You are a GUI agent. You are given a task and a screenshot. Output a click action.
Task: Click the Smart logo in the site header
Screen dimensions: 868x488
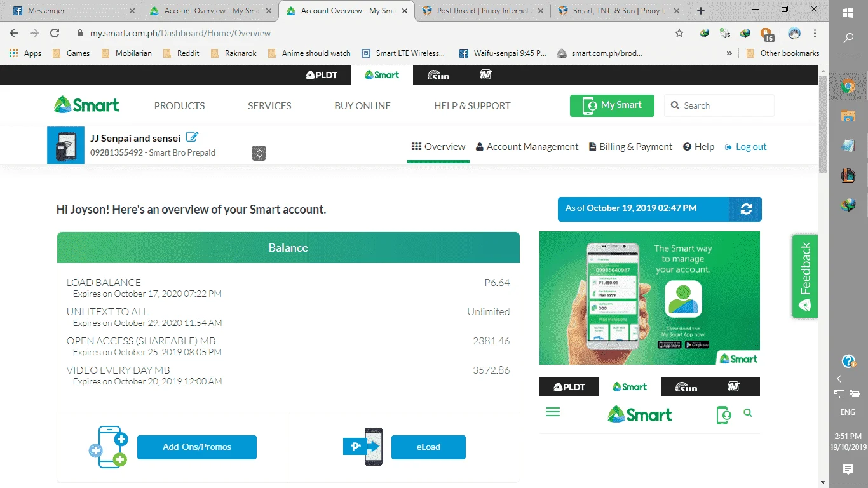86,105
